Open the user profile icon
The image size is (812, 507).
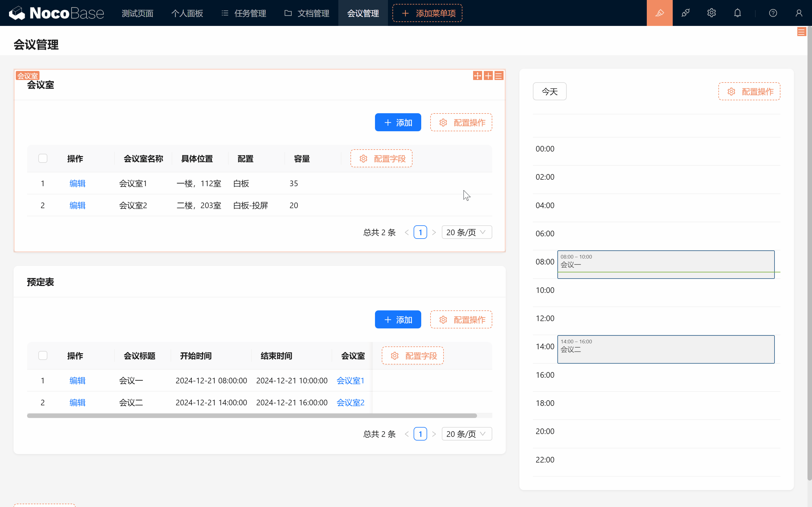pos(798,13)
